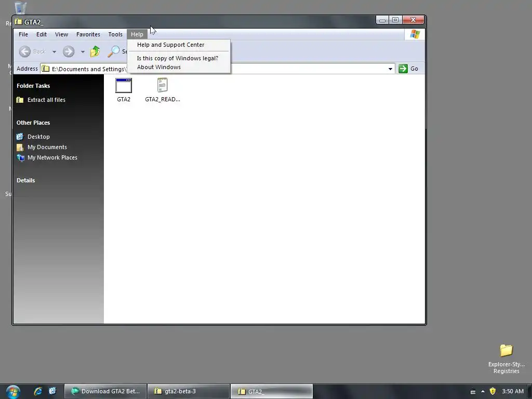Collapse the Other Places section
This screenshot has height=399, width=532.
click(x=33, y=123)
